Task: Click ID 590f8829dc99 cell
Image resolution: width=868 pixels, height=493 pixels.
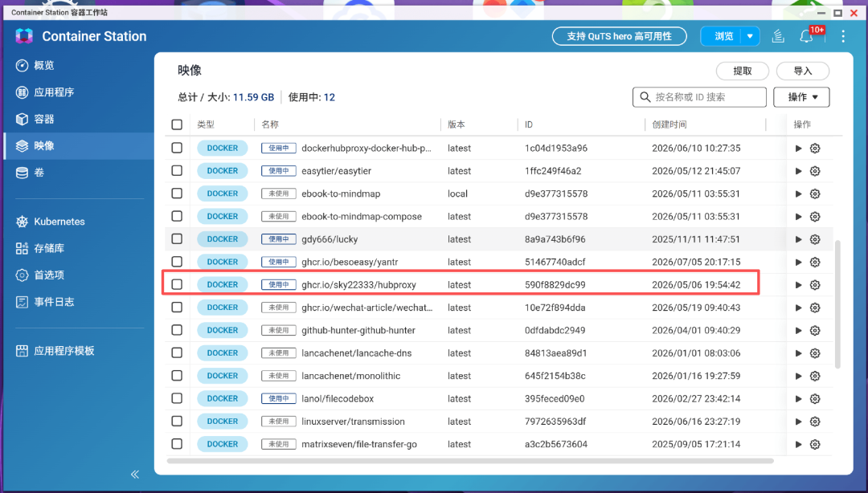Action: click(x=555, y=284)
